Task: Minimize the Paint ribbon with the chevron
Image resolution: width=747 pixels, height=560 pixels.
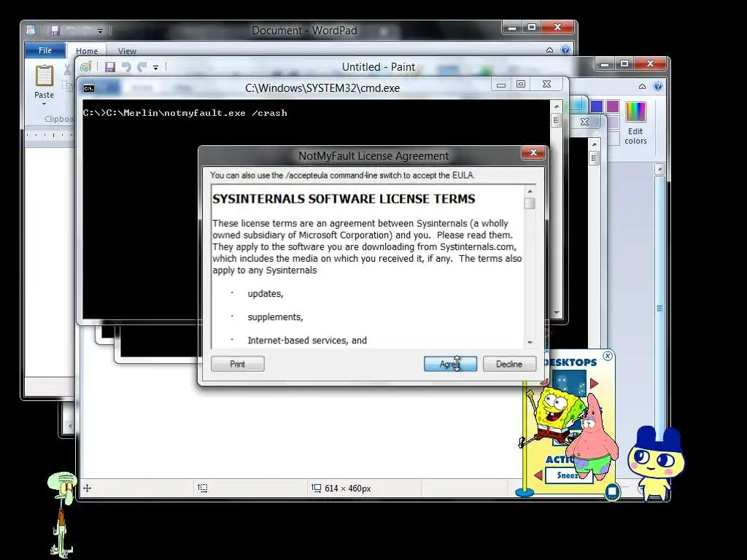Action: [x=642, y=86]
